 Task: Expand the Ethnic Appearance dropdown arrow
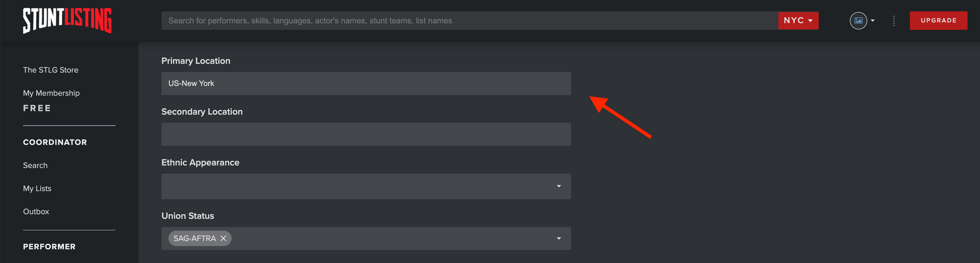559,186
